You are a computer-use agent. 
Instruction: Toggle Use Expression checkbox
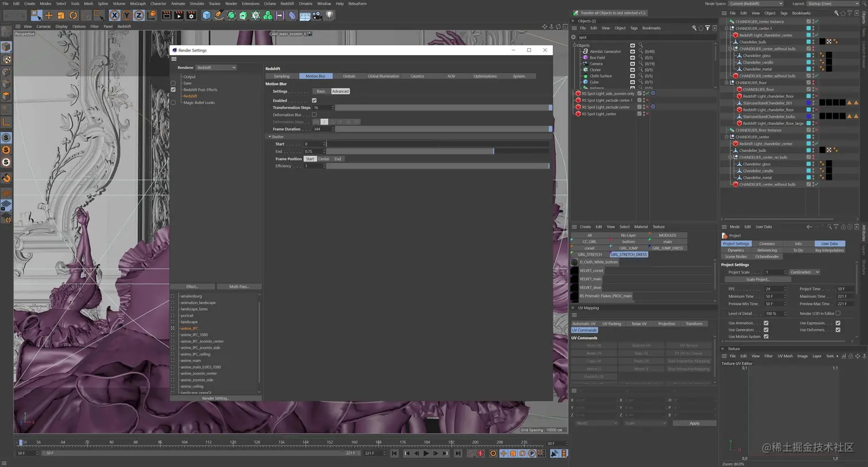(838, 323)
